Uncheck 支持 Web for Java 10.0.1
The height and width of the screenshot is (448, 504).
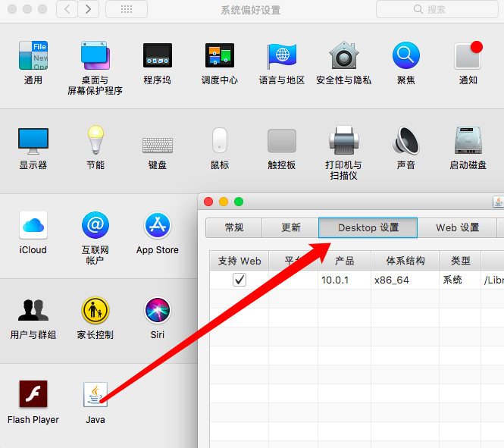point(239,280)
